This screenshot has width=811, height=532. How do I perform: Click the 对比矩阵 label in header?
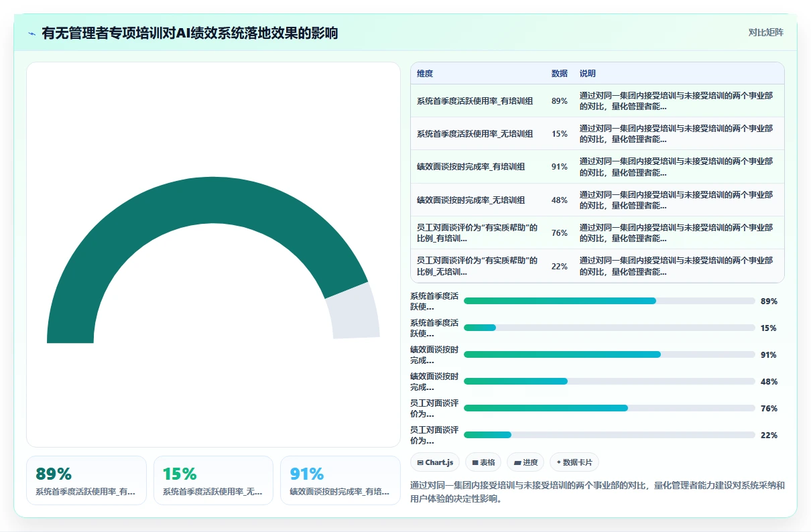coord(765,32)
